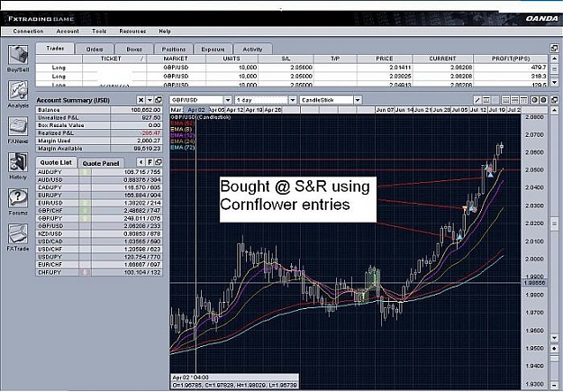Select the USD/CHF quote row
563x392 pixels.
99,249
